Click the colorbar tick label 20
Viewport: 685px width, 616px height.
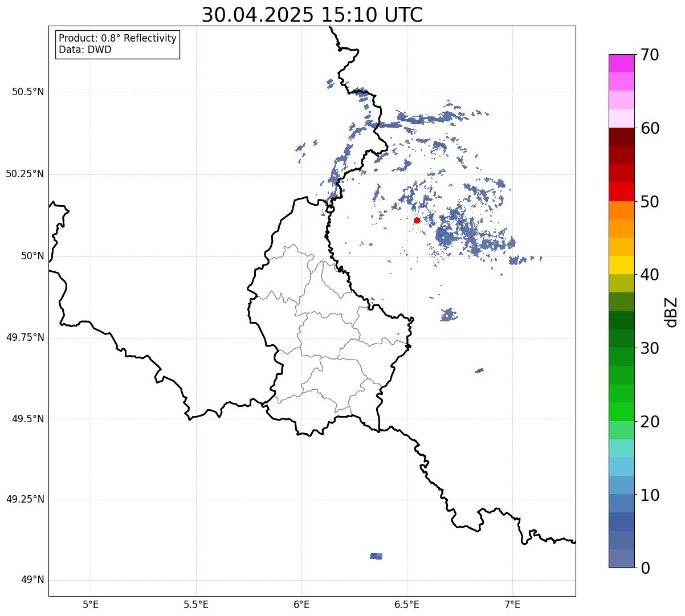[650, 422]
